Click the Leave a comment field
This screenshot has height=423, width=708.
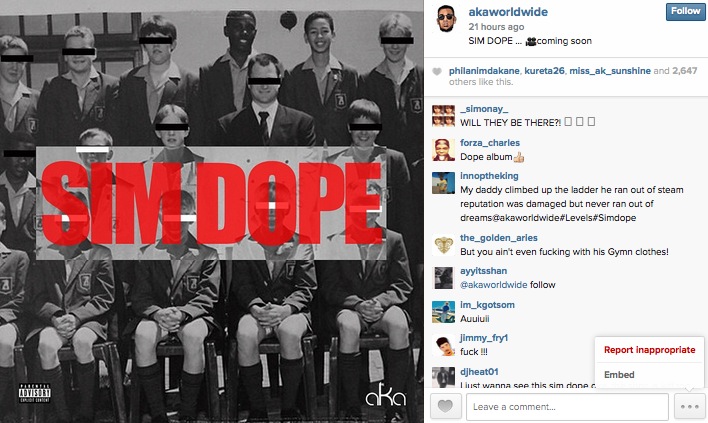point(567,407)
